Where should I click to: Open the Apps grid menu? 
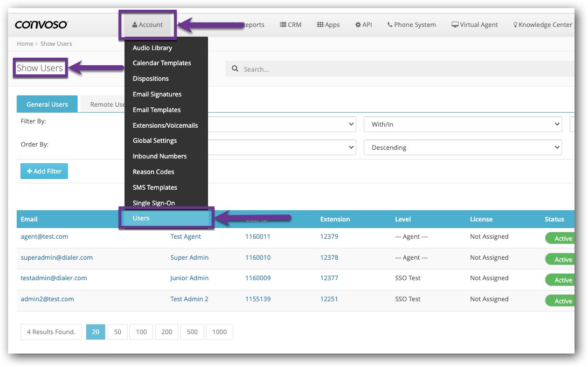328,25
